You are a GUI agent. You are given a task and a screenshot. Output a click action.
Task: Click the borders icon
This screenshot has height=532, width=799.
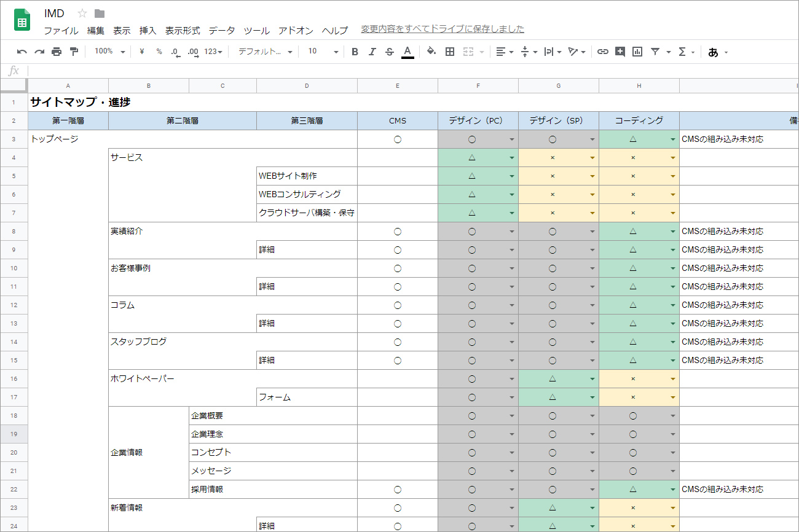click(450, 52)
